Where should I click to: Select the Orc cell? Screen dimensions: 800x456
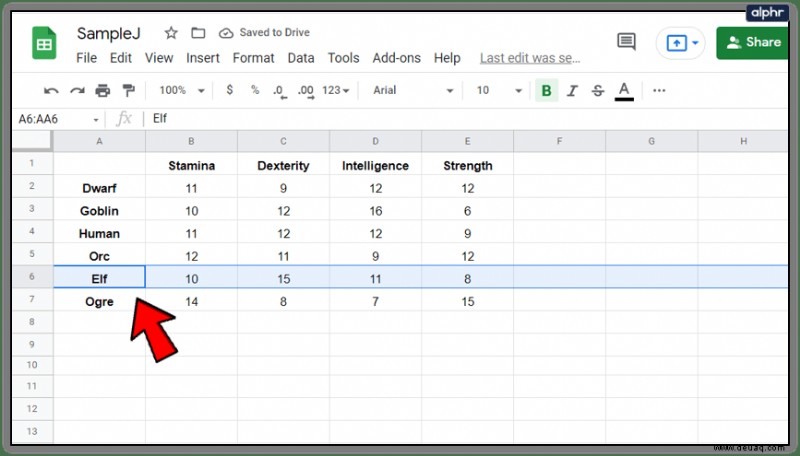pyautogui.click(x=99, y=256)
